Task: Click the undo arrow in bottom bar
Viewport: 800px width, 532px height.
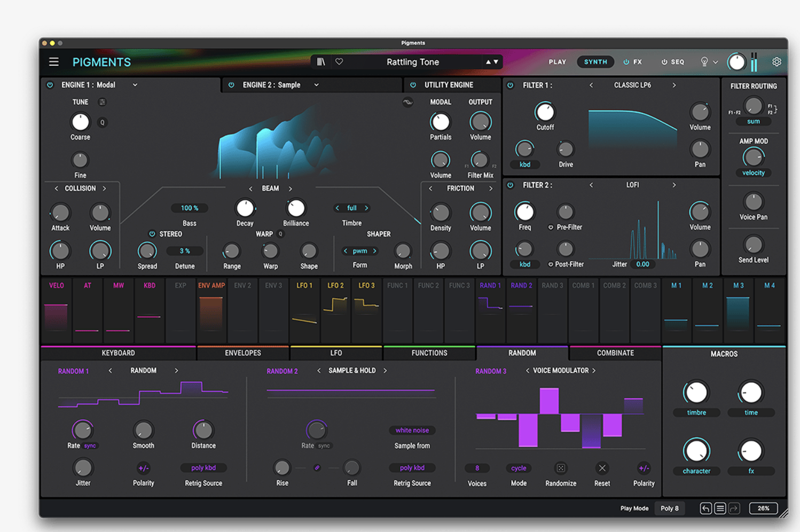Action: 705,508
